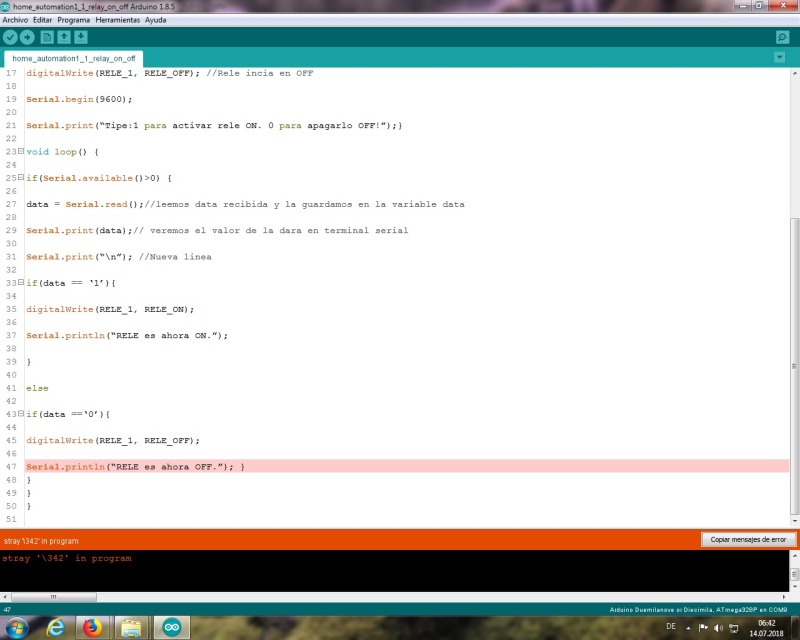This screenshot has height=640, width=800.
Task: Click the DE language indicator in tray
Action: tap(670, 626)
